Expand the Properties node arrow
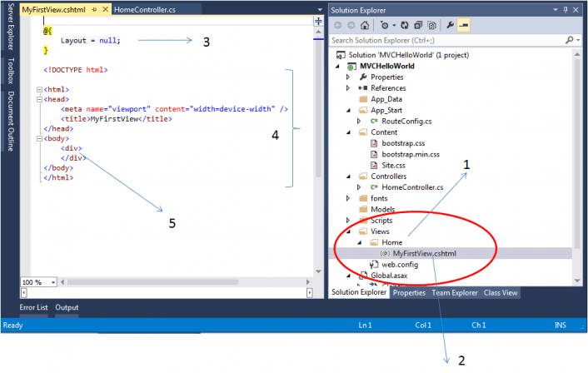Image resolution: width=588 pixels, height=373 pixels. tap(348, 77)
